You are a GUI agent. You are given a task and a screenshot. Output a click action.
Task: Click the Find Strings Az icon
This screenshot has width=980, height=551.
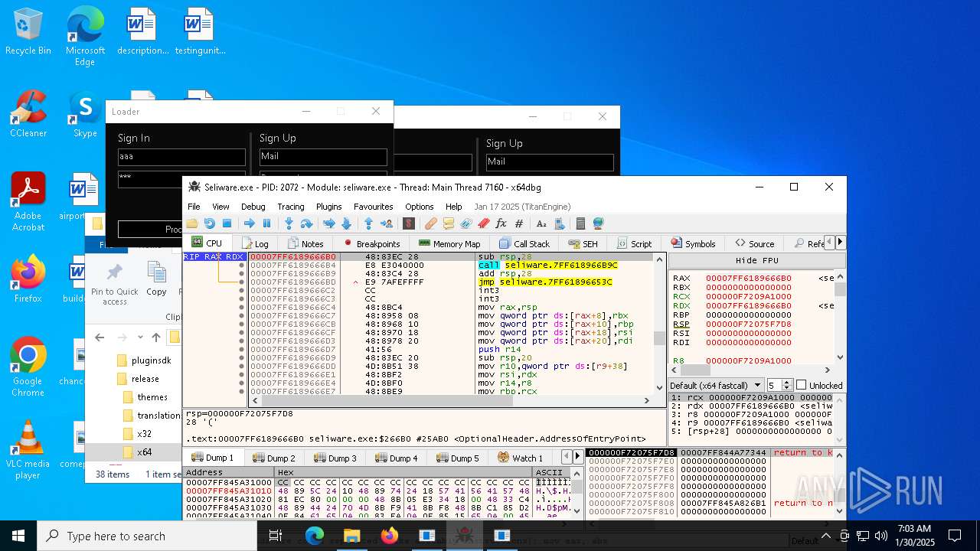point(541,223)
